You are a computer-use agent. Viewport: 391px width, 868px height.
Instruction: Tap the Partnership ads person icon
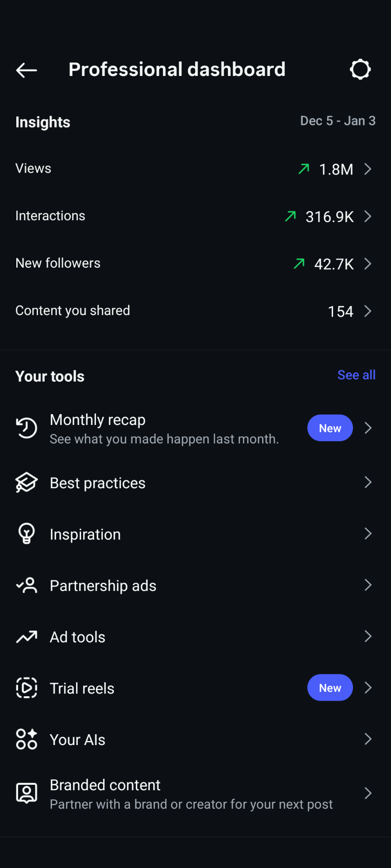(27, 585)
